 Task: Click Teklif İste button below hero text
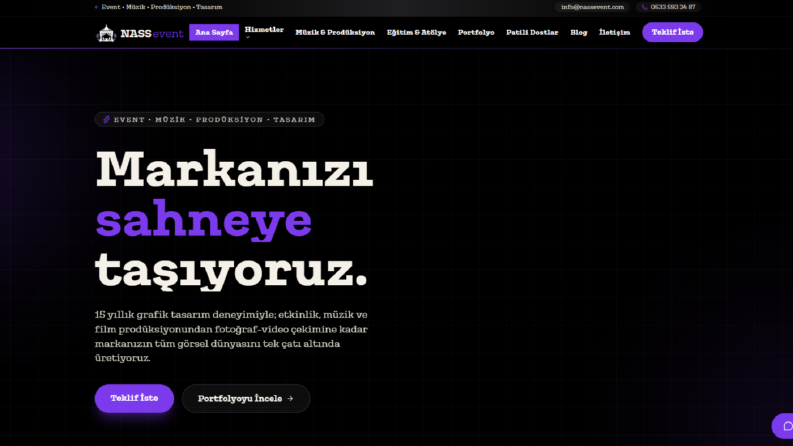point(134,398)
